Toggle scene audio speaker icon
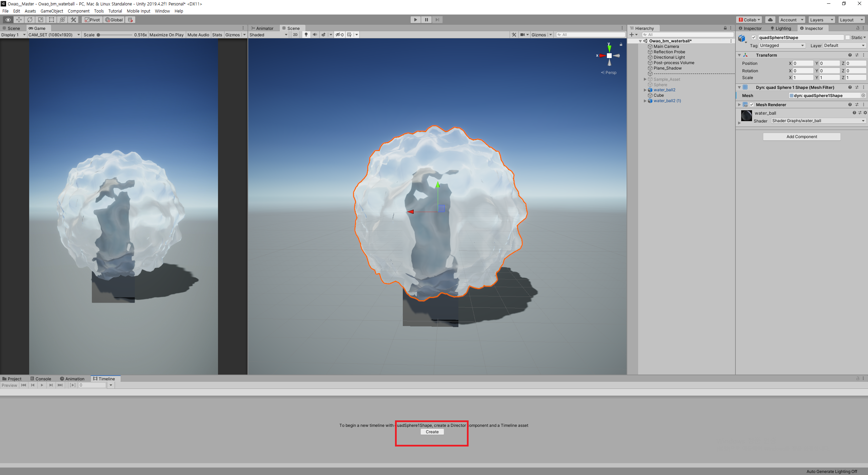This screenshot has height=475, width=868. click(x=315, y=35)
